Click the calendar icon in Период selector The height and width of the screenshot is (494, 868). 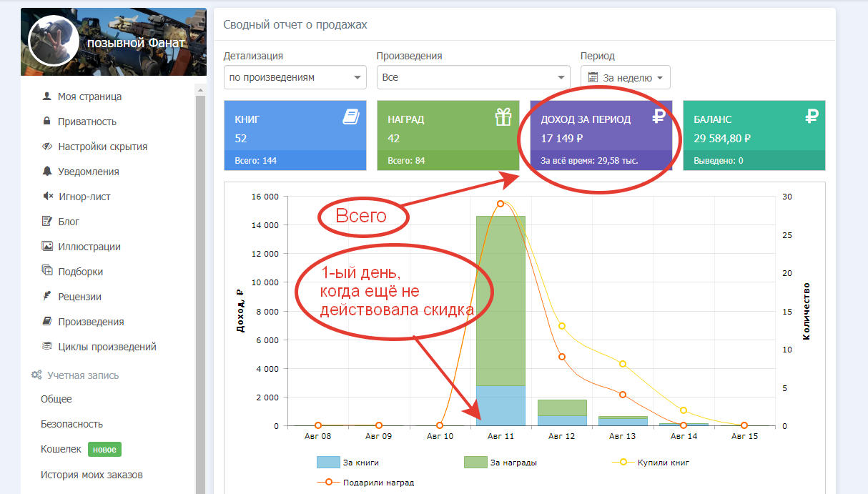[593, 77]
